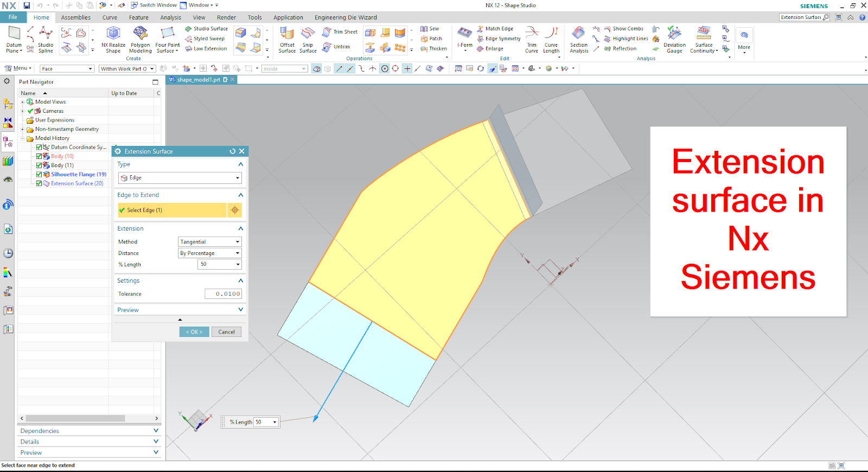Open the Type Edge dropdown
The width and height of the screenshot is (868, 472).
[180, 178]
